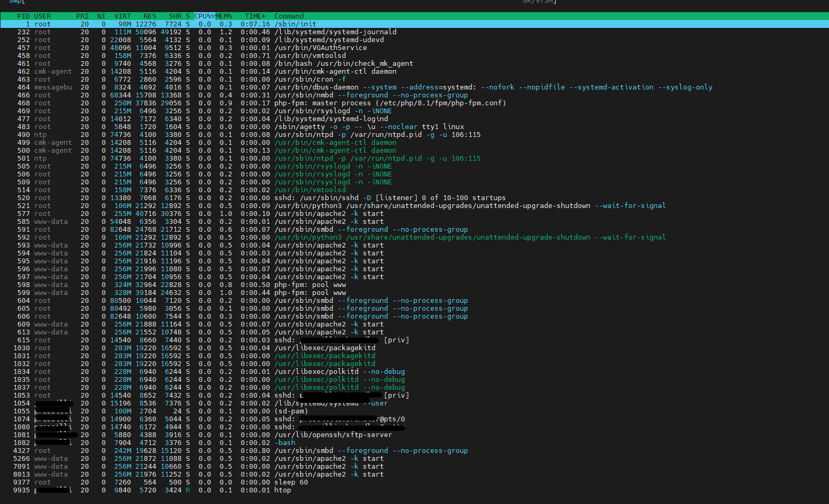
Task: Select the agetty tty1 process row
Action: tap(414, 127)
